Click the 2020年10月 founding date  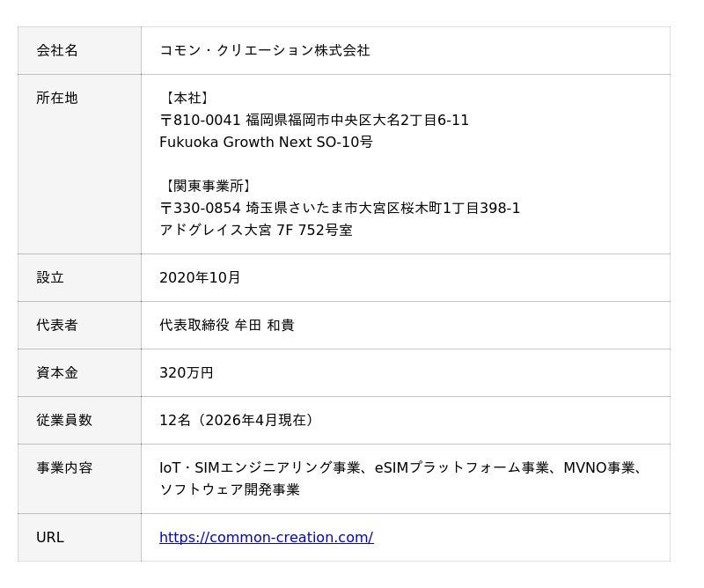pos(200,277)
